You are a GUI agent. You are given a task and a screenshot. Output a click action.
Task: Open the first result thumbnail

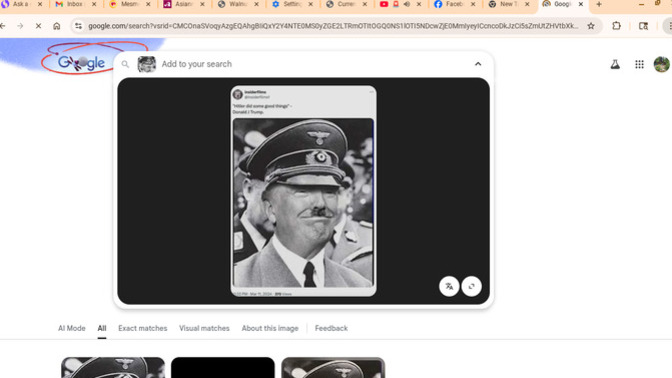(x=113, y=368)
